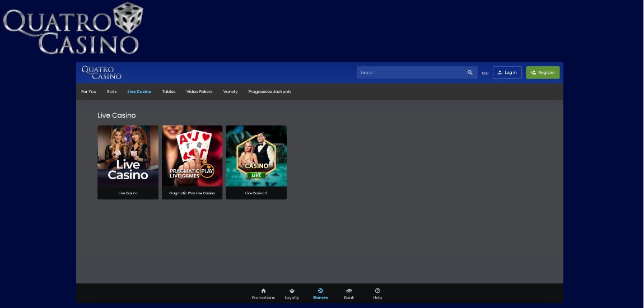
Task: Switch to the For You tab
Action: [x=88, y=91]
